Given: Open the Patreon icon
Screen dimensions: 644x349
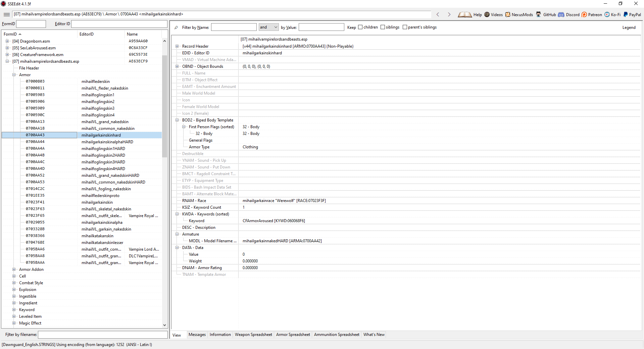Looking at the screenshot, I should pos(584,14).
